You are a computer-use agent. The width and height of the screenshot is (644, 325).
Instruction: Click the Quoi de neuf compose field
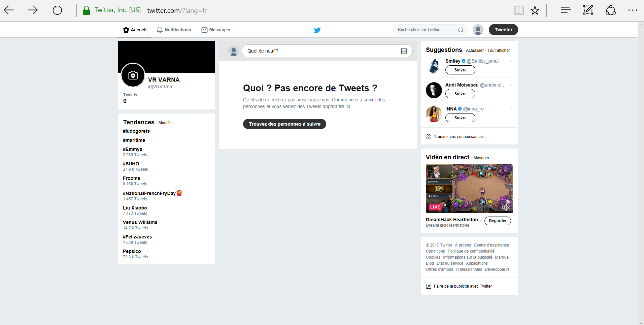327,51
